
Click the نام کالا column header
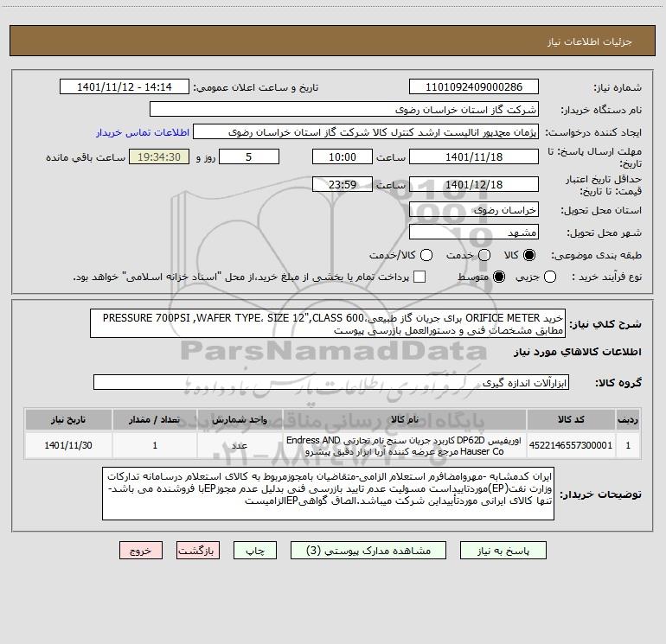pos(405,419)
